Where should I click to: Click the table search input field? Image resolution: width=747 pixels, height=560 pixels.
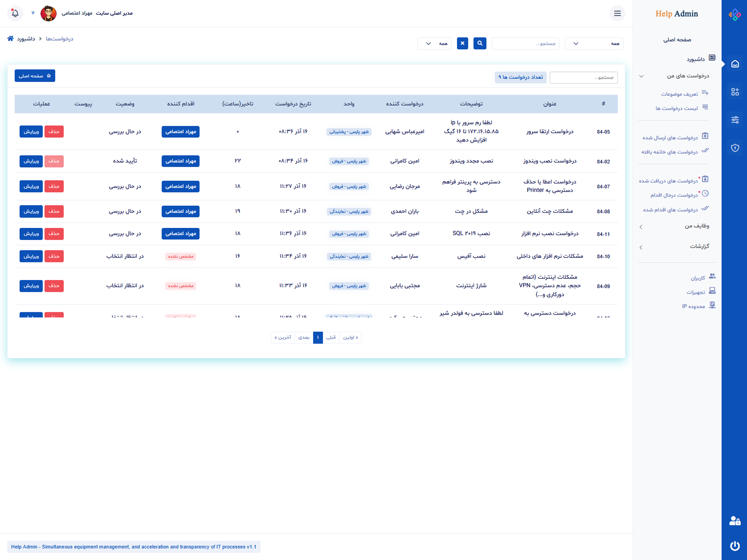583,78
